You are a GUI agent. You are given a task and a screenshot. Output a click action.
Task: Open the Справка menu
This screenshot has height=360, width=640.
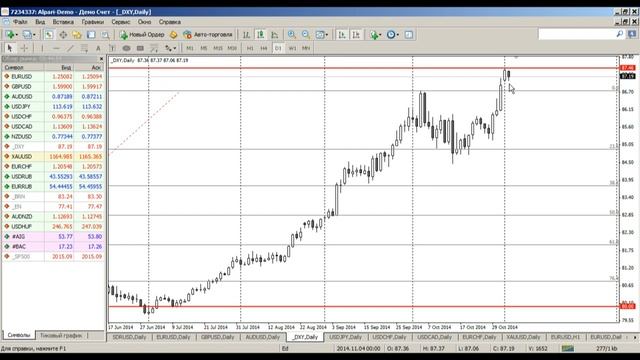(x=170, y=22)
